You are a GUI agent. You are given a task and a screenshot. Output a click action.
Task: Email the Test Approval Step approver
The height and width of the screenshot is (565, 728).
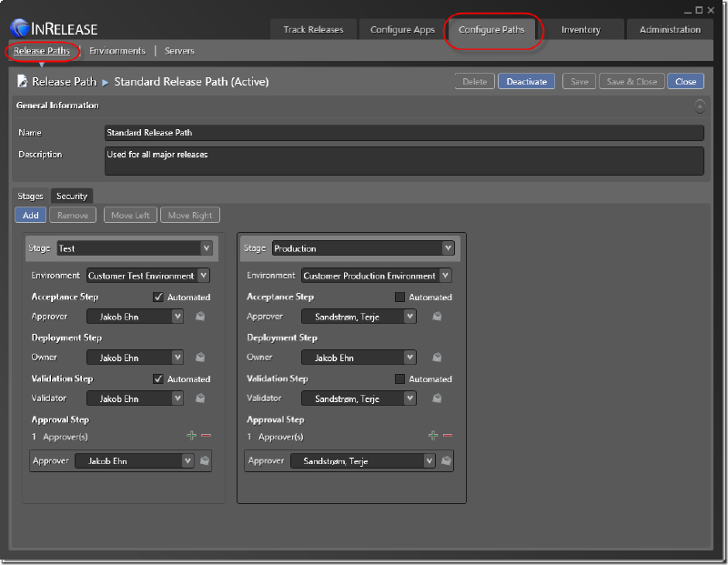coord(204,460)
